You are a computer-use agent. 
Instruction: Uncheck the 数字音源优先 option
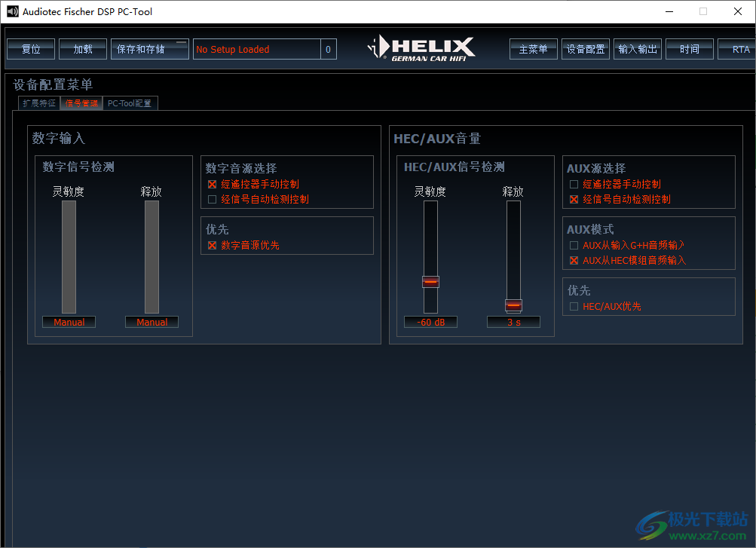pyautogui.click(x=212, y=245)
